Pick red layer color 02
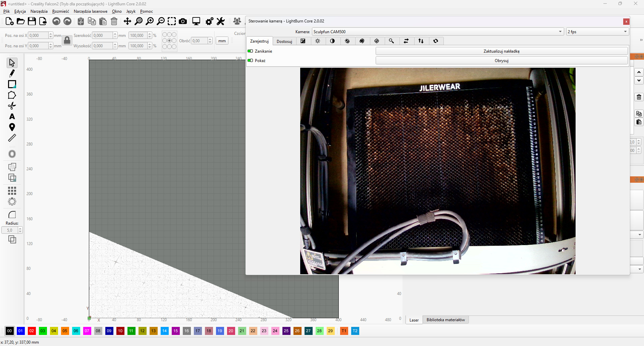The width and height of the screenshot is (644, 346). [x=32, y=331]
